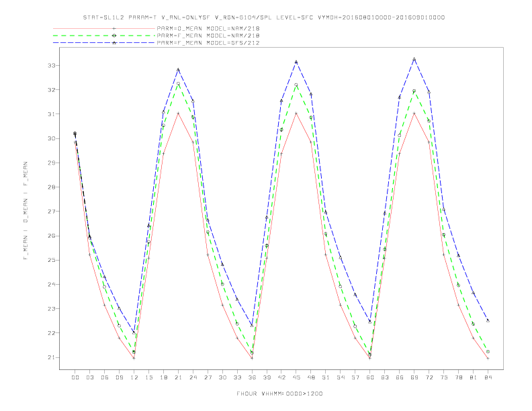Click the chart title starting with STAT=SL1L2
Screen dimensions: 532x411
(264, 17)
